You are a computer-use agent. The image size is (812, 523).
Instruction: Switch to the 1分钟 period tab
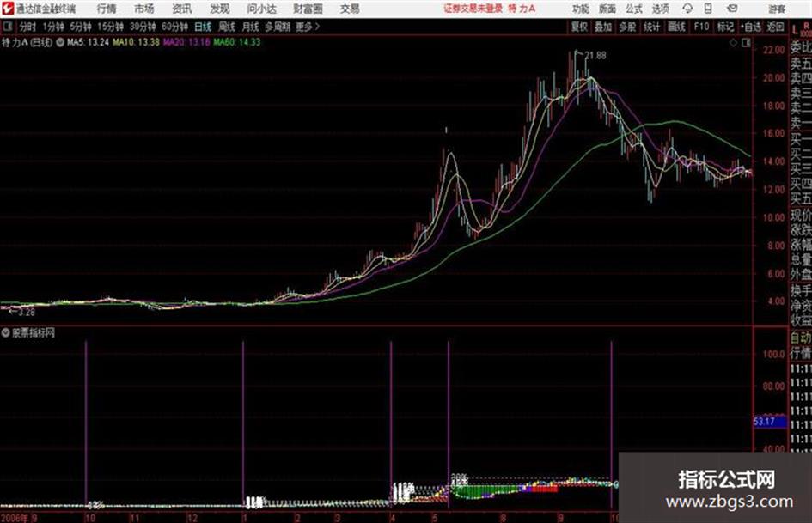point(53,27)
